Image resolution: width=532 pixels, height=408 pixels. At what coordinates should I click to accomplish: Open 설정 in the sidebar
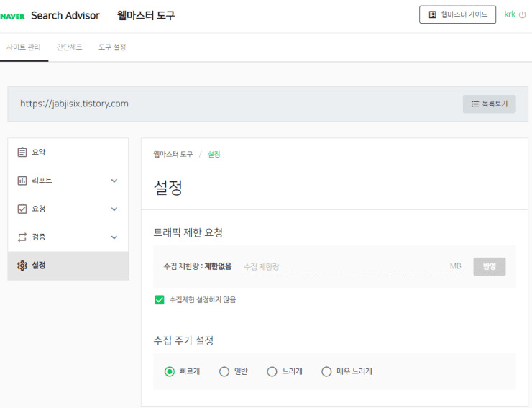pyautogui.click(x=68, y=266)
